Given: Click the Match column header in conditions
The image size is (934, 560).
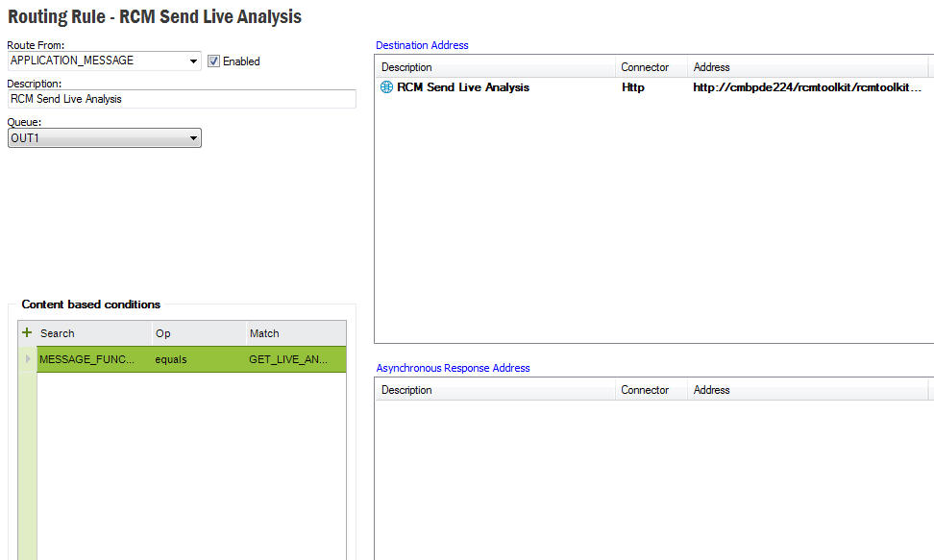Looking at the screenshot, I should 294,333.
